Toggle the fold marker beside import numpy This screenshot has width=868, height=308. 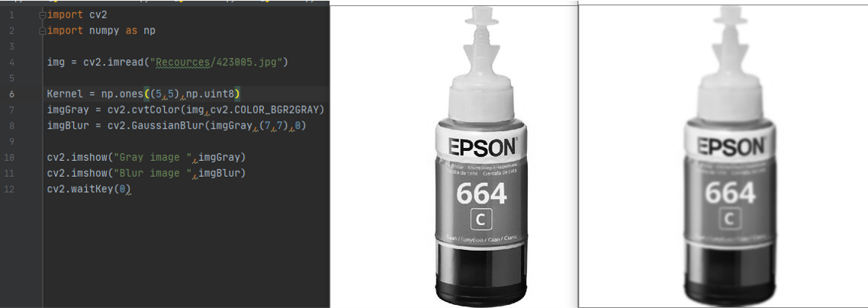[43, 31]
